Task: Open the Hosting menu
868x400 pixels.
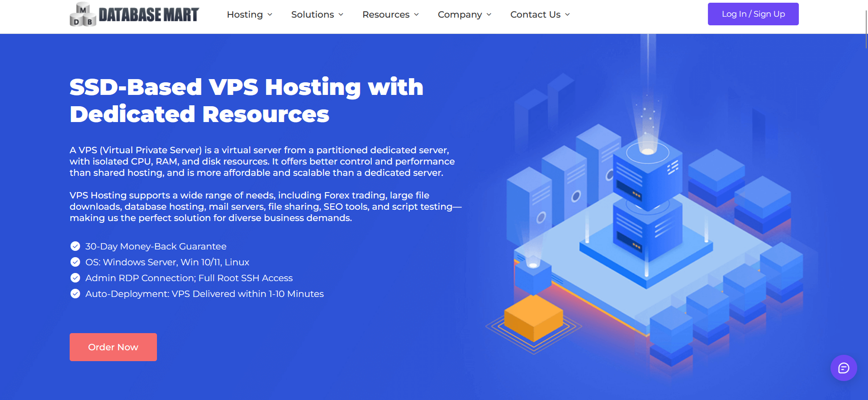Action: click(x=250, y=14)
